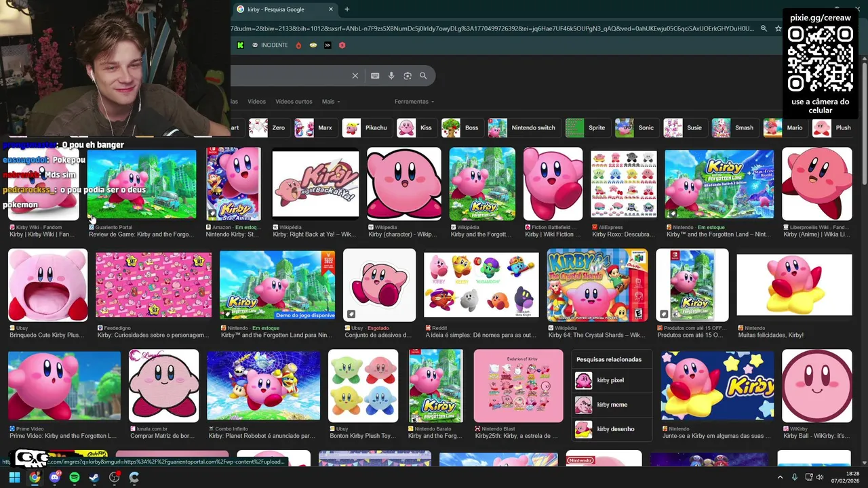Open the Brinquedo Cute Kirby Plush image
The height and width of the screenshot is (488, 868).
coord(47,285)
